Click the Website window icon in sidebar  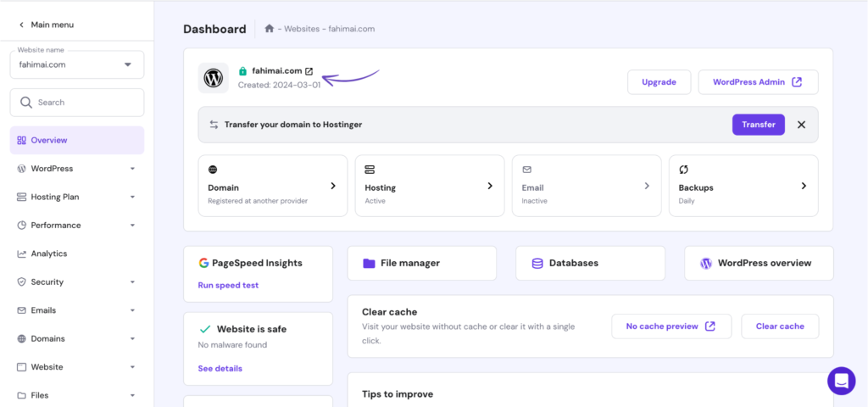pyautogui.click(x=21, y=367)
